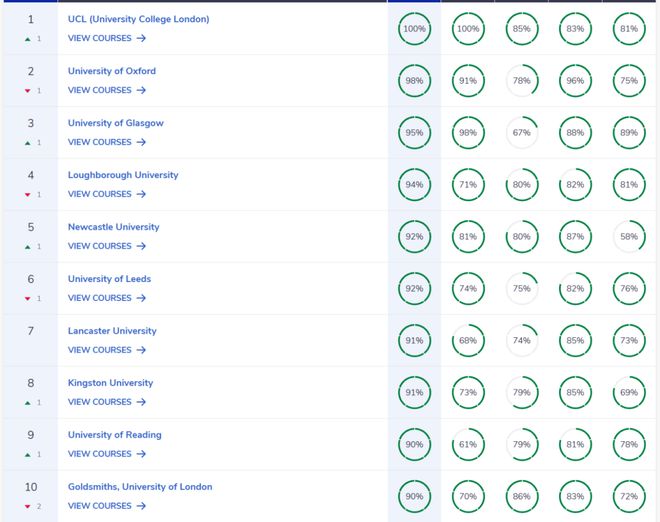Click Goldsmiths' 90% score circle
The image size is (660, 522).
pos(415,496)
